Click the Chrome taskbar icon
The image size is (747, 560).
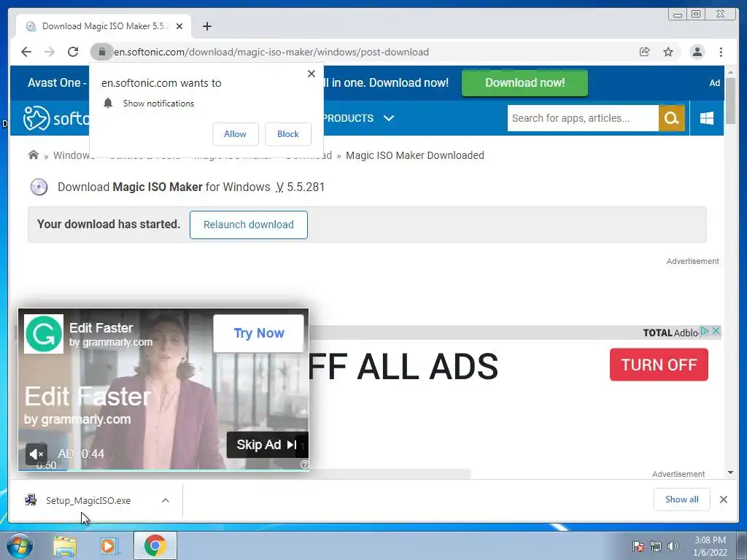tap(155, 545)
